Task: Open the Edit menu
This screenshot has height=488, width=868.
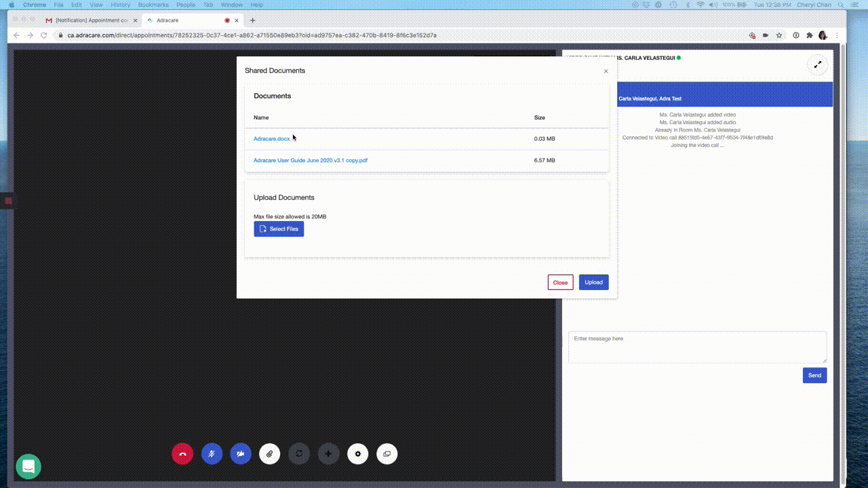Action: (x=77, y=5)
